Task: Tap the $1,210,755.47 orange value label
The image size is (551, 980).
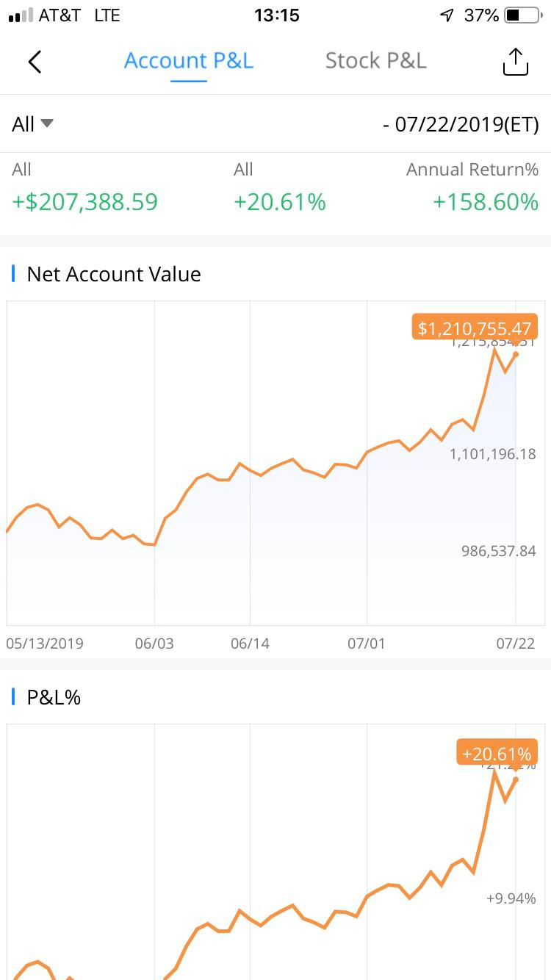Action: pyautogui.click(x=475, y=328)
